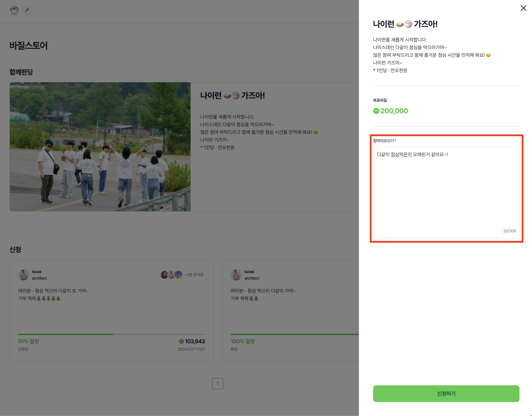532x416 pixels.
Task: Click the food emoji in panel title
Action: click(404, 24)
